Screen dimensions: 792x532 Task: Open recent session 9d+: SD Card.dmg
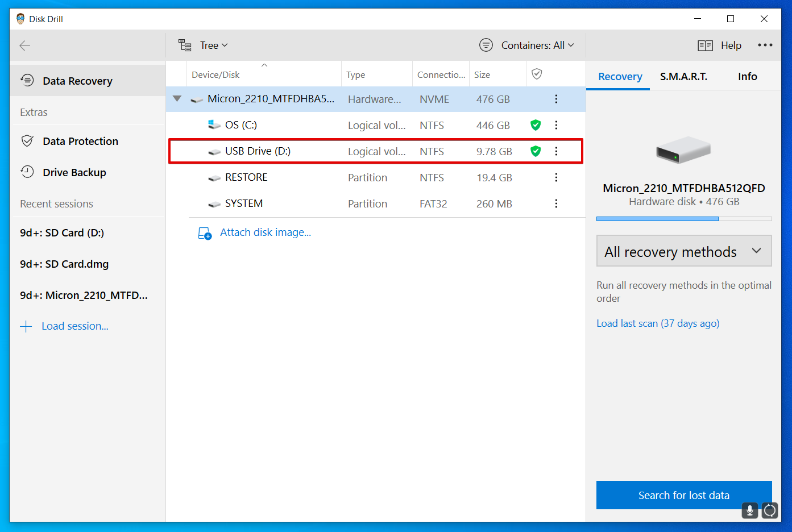[x=64, y=264]
